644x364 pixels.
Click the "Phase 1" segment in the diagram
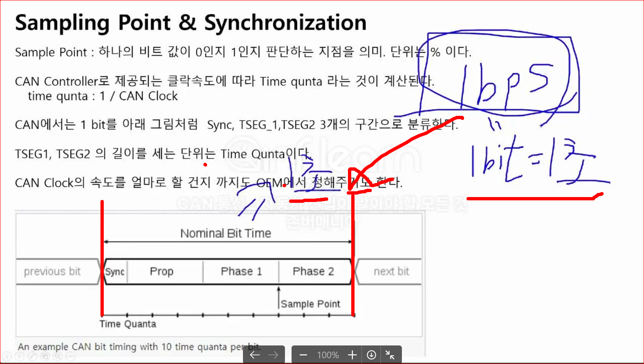[241, 271]
